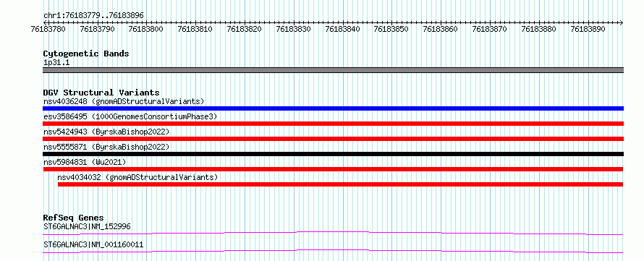Open ST6GALNAC3|NM_001160011 gene label

(x=93, y=244)
